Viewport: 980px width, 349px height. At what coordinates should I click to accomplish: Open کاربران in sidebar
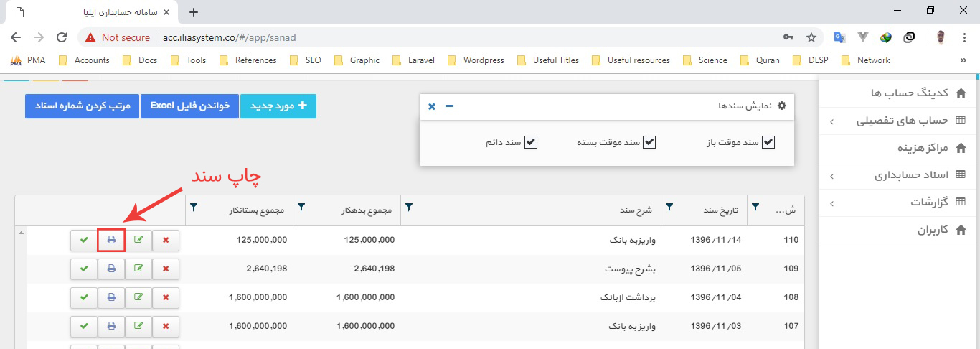[900, 231]
